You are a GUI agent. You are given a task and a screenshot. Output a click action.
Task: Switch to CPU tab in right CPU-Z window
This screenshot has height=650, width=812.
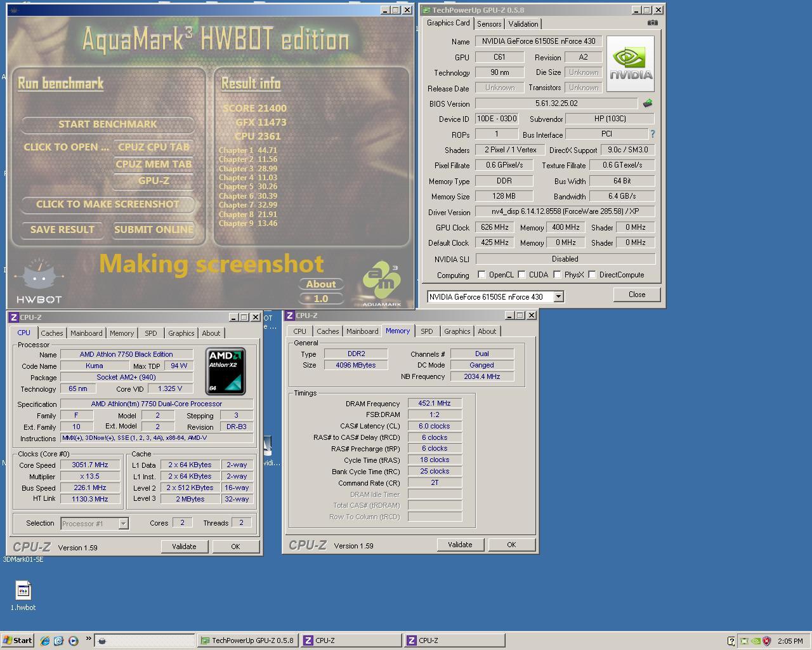click(299, 331)
